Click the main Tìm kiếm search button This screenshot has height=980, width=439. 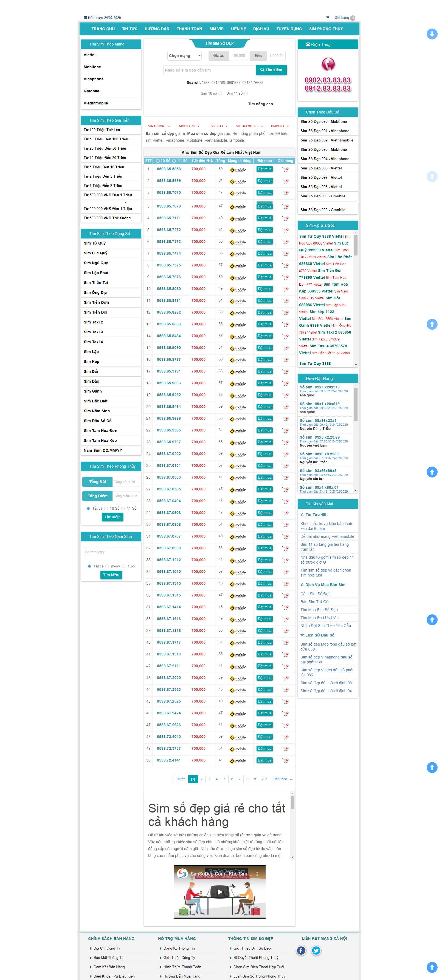[x=271, y=70]
